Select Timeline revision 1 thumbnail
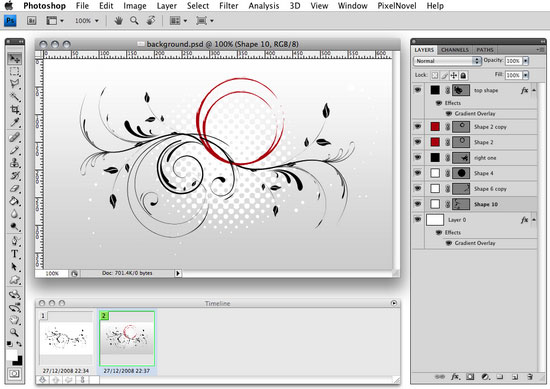Viewport: 550px width, 389px height. [66, 337]
